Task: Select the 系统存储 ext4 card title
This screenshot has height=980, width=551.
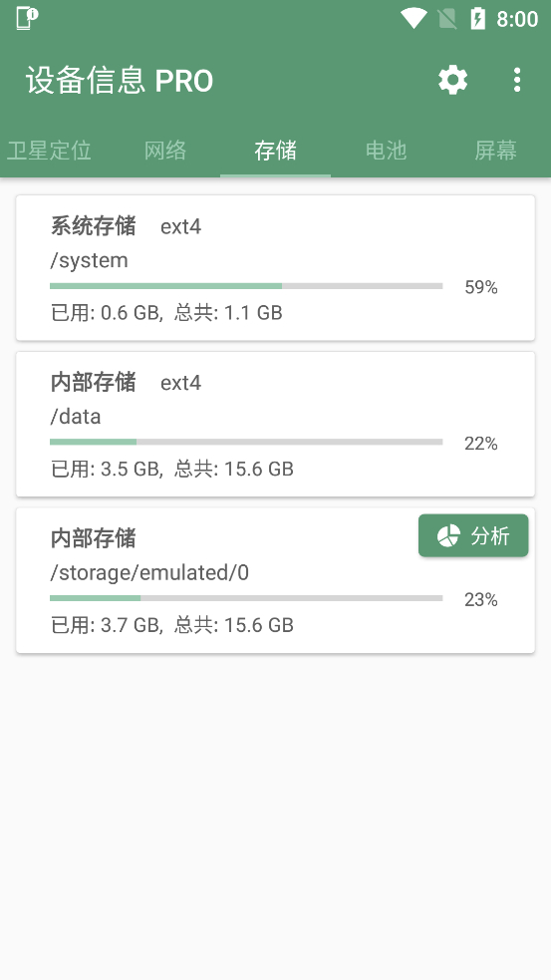Action: tap(126, 226)
